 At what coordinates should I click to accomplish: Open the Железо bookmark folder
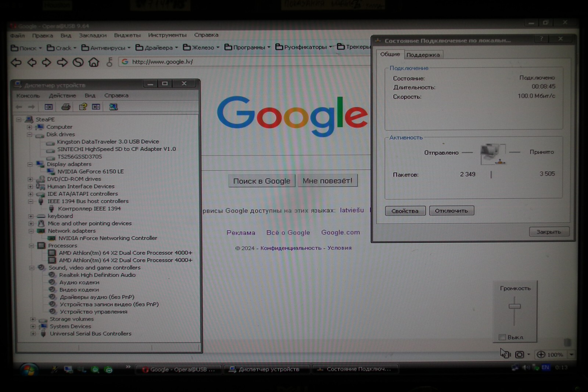(201, 47)
